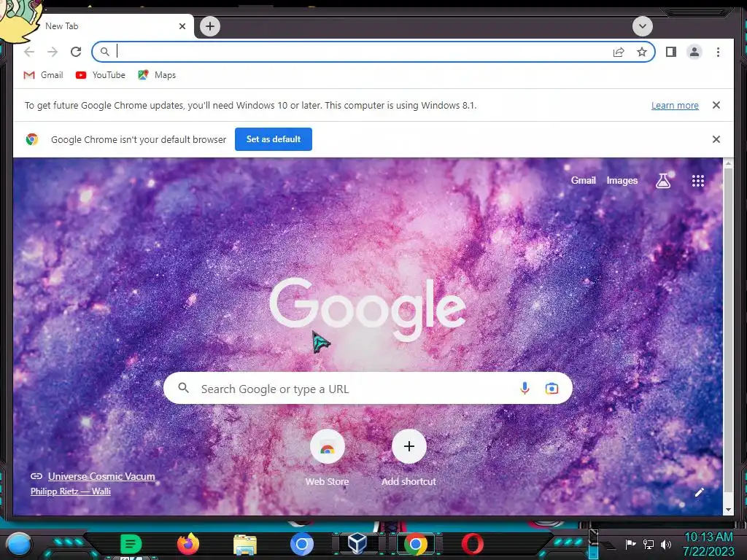
Task: Open a new tab with plus button
Action: 210,26
